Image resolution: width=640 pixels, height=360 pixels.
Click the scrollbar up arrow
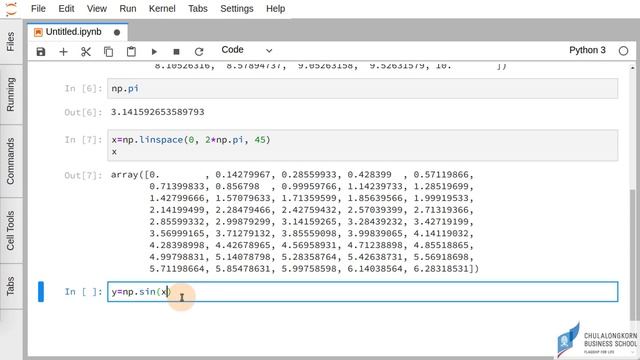[633, 67]
